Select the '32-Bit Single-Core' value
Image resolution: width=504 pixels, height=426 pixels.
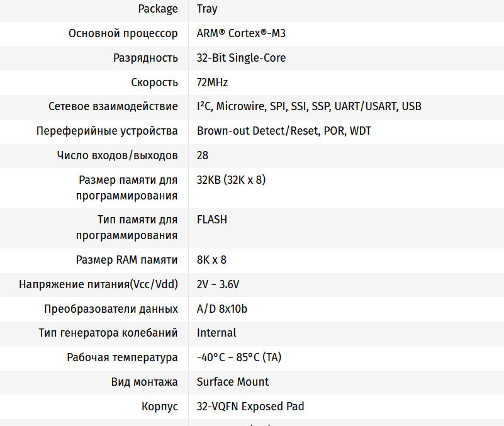click(x=241, y=58)
